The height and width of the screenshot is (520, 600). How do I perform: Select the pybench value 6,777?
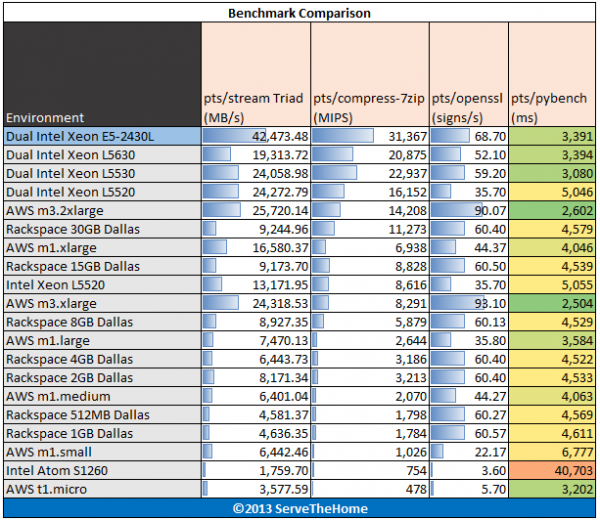552,452
